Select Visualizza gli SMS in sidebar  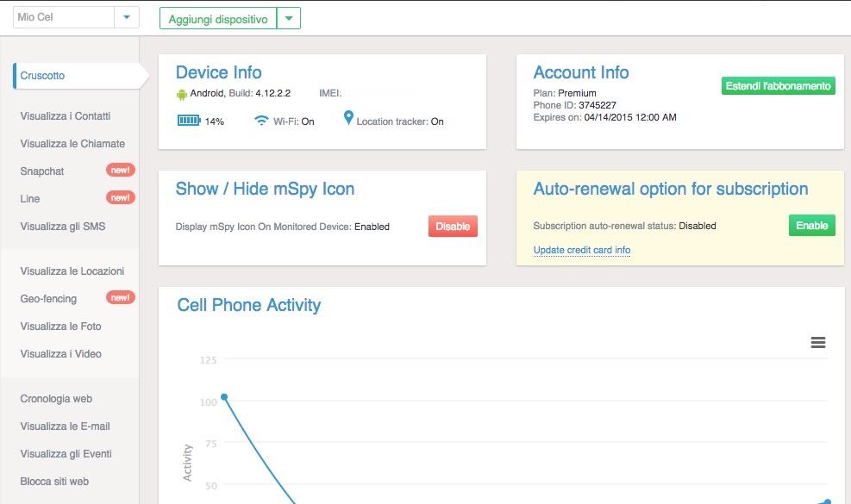63,227
